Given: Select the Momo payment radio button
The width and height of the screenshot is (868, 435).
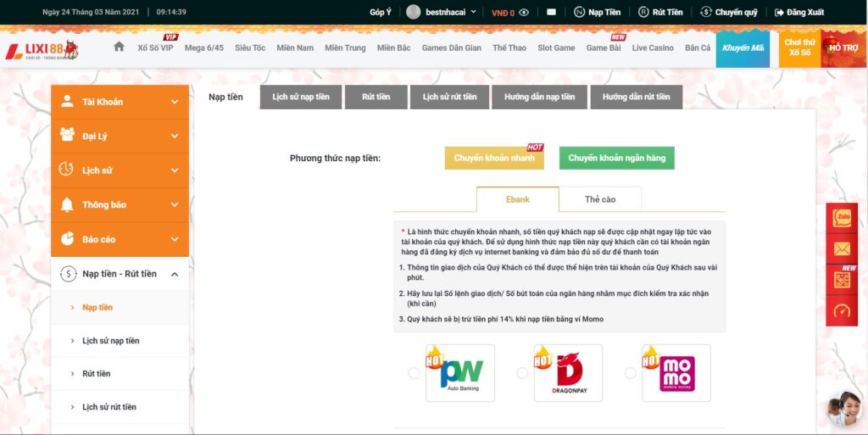Looking at the screenshot, I should tap(630, 373).
